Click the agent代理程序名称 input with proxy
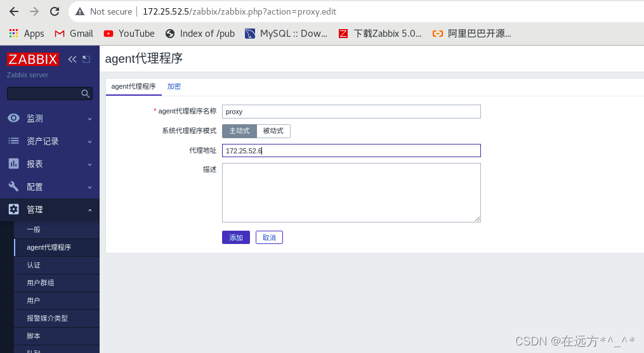 [351, 112]
